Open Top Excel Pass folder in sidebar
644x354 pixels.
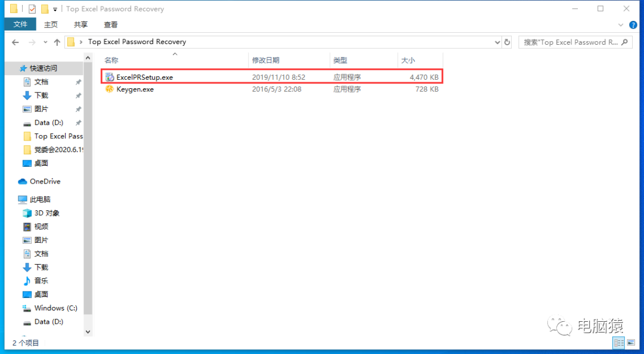[x=58, y=136]
